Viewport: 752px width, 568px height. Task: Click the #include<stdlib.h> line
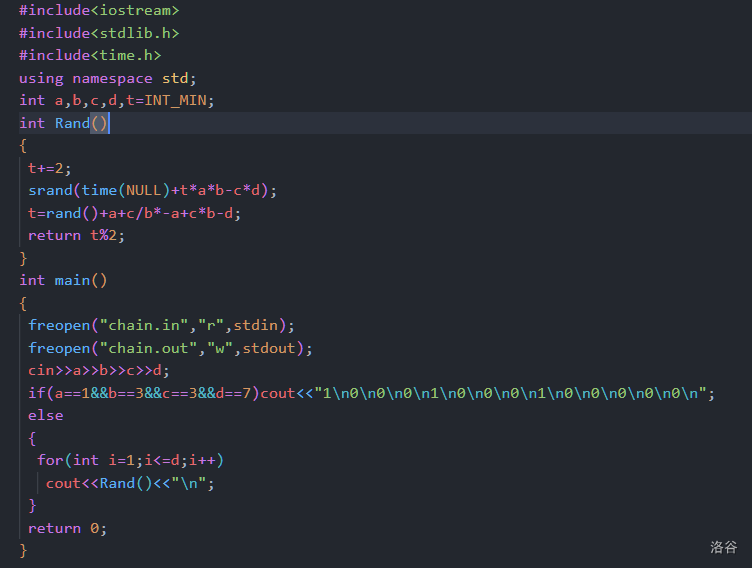99,33
